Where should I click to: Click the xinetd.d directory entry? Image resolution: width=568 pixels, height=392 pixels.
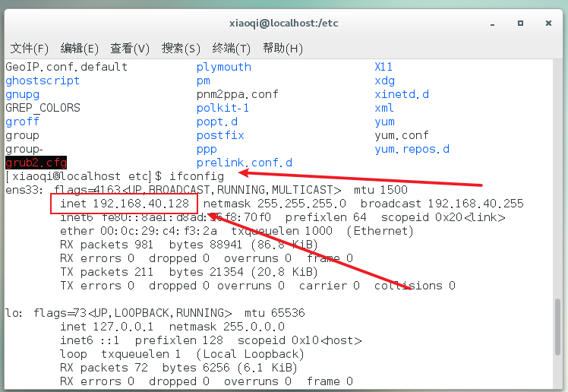[x=402, y=94]
